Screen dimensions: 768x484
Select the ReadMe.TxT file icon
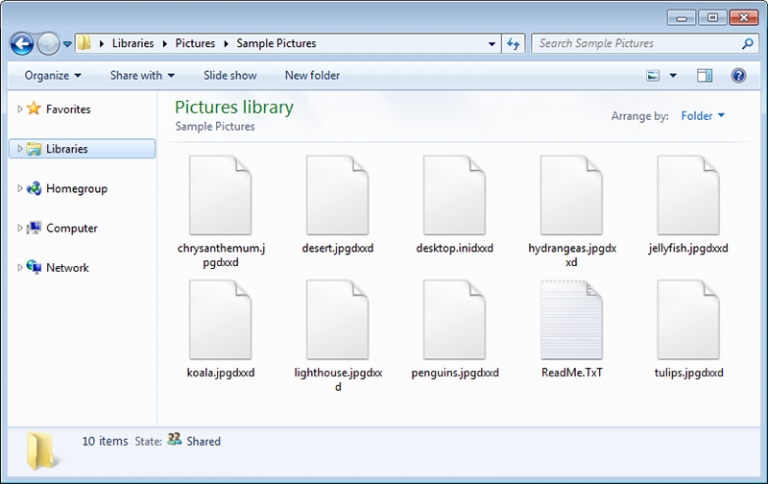pyautogui.click(x=571, y=320)
